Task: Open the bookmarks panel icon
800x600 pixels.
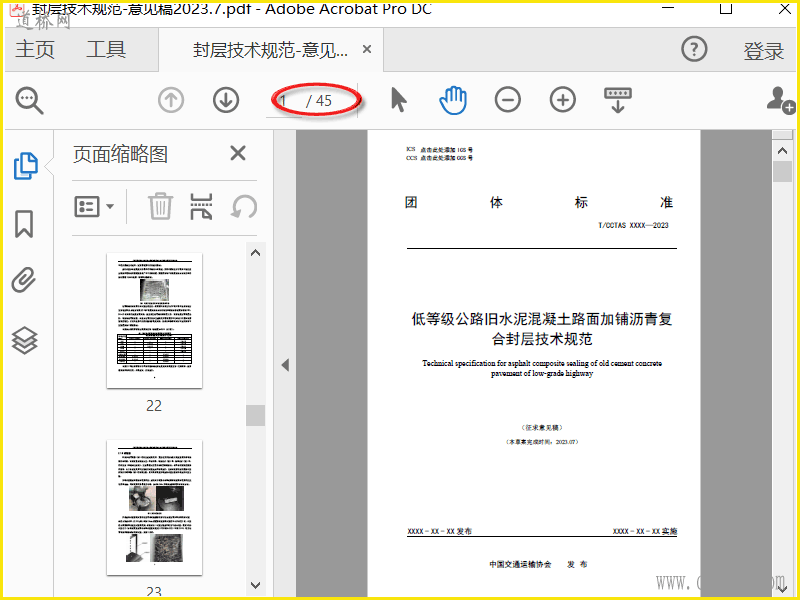Action: coord(24,223)
